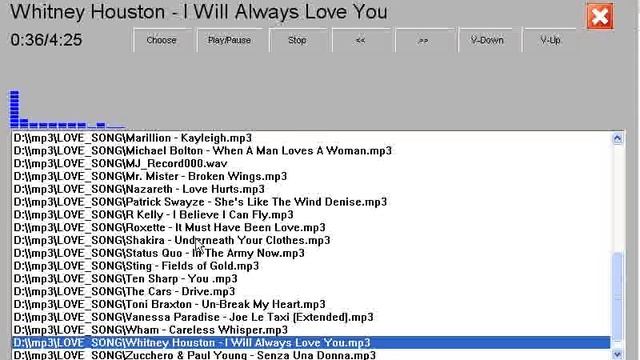The height and width of the screenshot is (360, 640).
Task: Select Michael Bolton - When A Man Loves A Woman
Action: pyautogui.click(x=311, y=151)
